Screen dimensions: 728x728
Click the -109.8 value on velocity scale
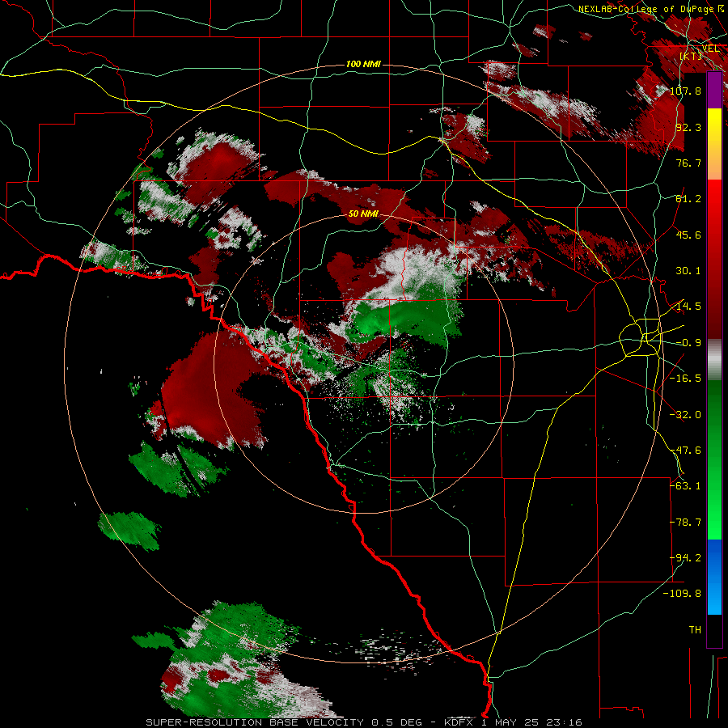coord(682,594)
